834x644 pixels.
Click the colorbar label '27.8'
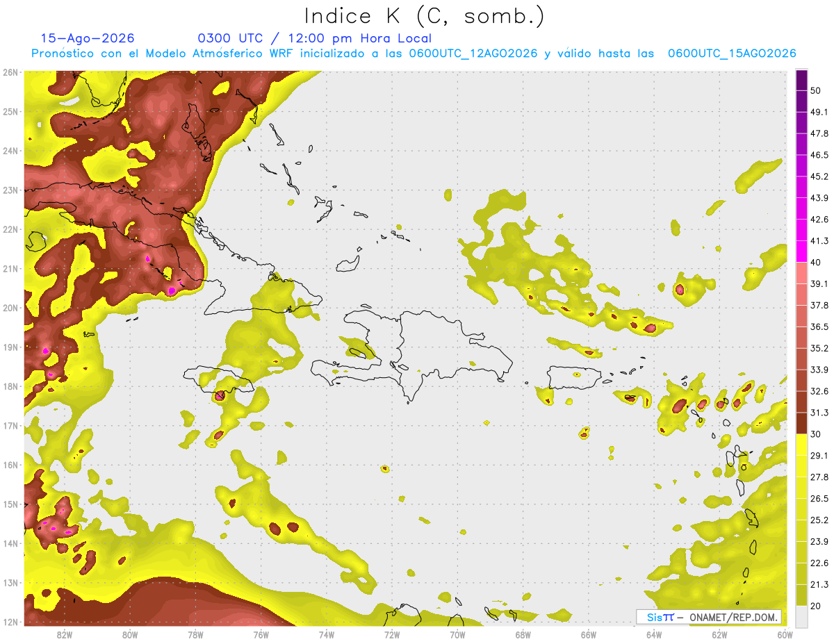pyautogui.click(x=819, y=477)
